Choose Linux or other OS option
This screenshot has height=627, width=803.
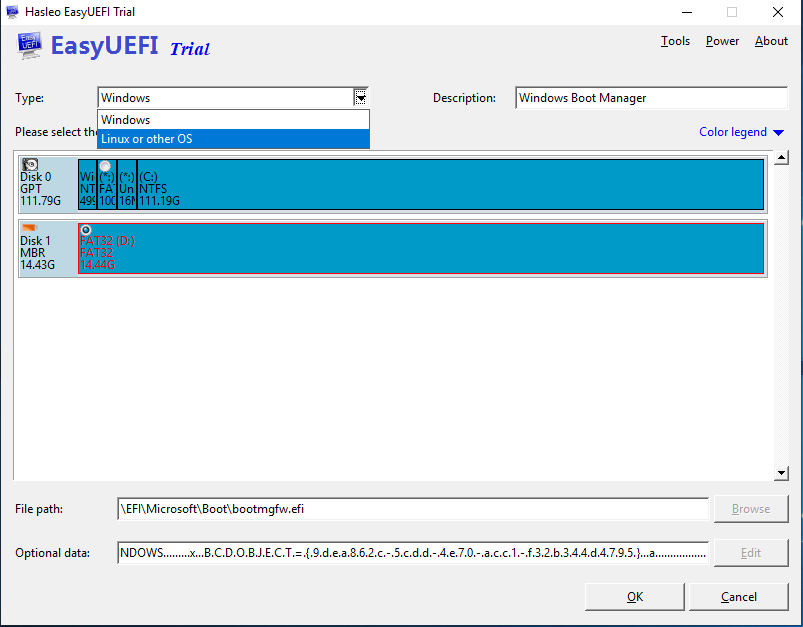click(x=233, y=139)
